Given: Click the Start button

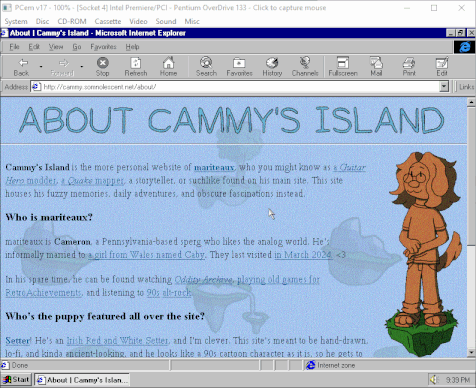Looking at the screenshot, I should click(16, 379).
